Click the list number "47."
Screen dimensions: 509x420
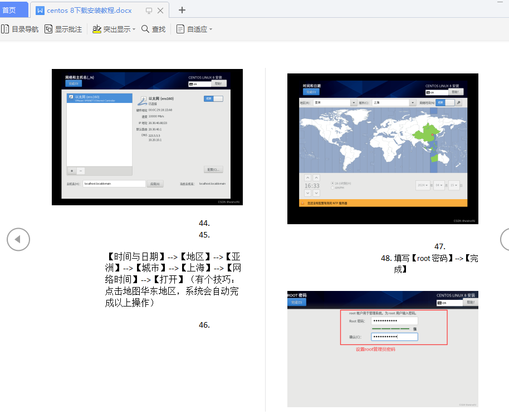point(440,246)
